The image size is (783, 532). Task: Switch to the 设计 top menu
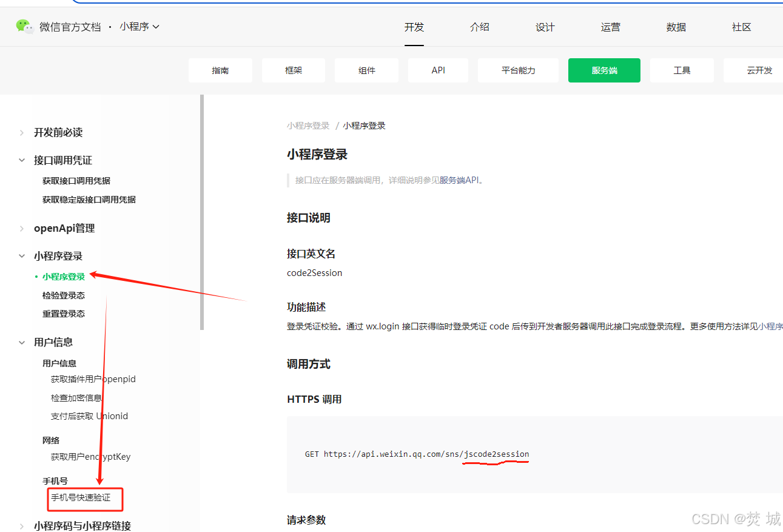point(545,27)
